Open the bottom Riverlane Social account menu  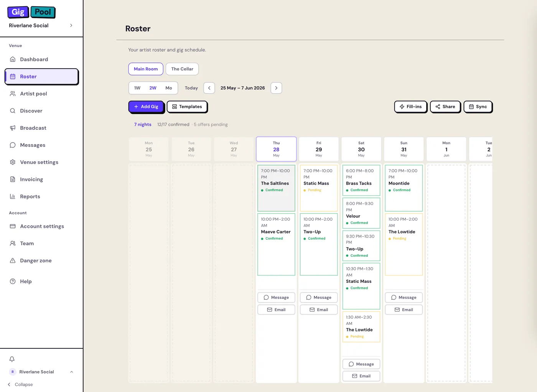(x=41, y=372)
